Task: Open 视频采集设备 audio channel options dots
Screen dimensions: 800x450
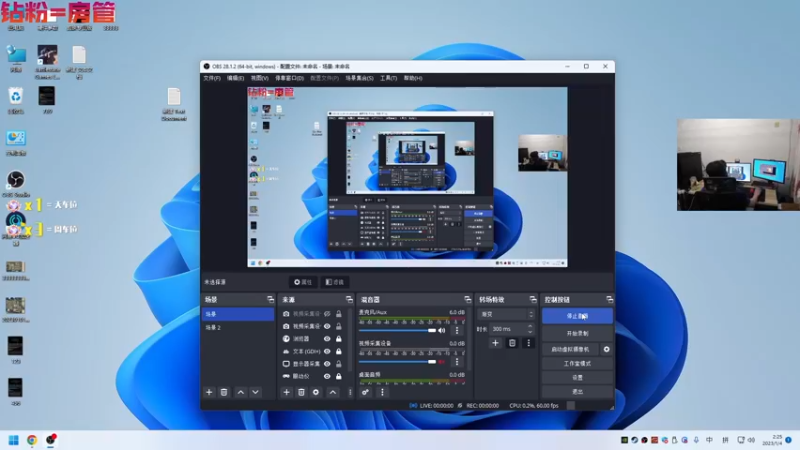Action: coord(457,362)
